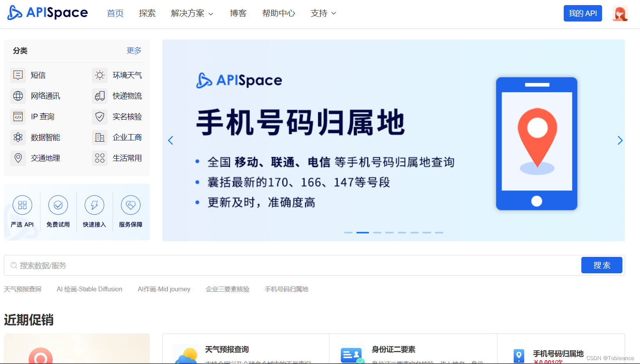Click the 实名核验 shield icon
Screen dimensions: 640x364
click(100, 117)
